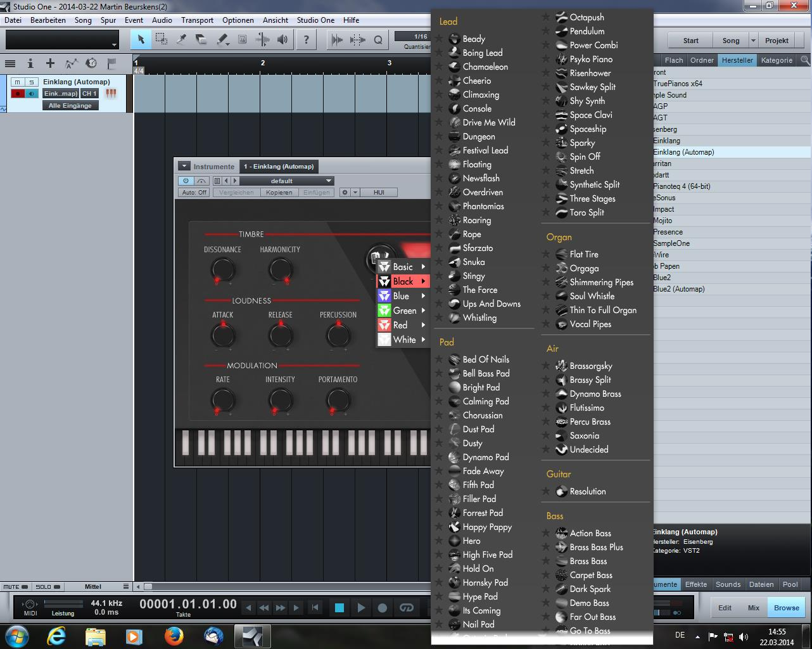Screen dimensions: 812x649
Task: Click the rewind button in transport
Action: click(x=264, y=608)
